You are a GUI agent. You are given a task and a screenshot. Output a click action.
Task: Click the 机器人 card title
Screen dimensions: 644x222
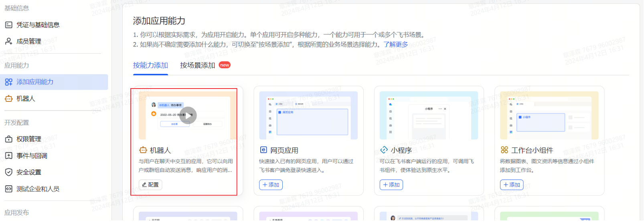[x=160, y=150]
